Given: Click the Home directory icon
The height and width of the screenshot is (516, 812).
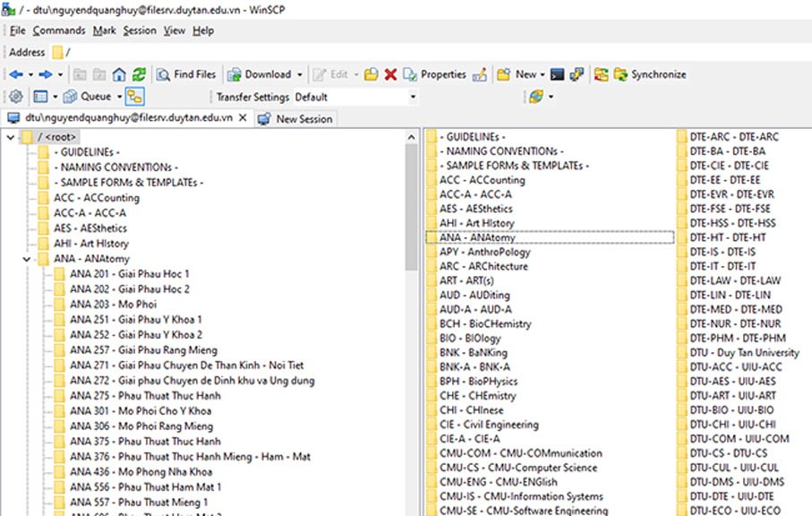Looking at the screenshot, I should 120,74.
